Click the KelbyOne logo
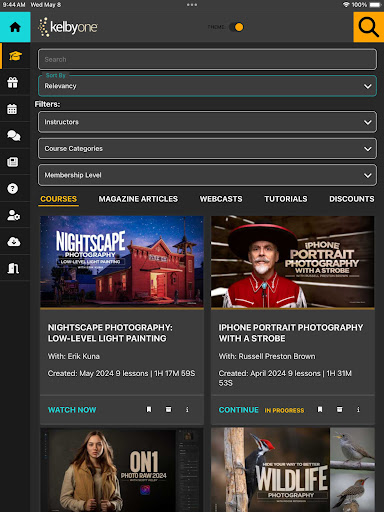Viewport: 384px width, 512px height. point(68,27)
